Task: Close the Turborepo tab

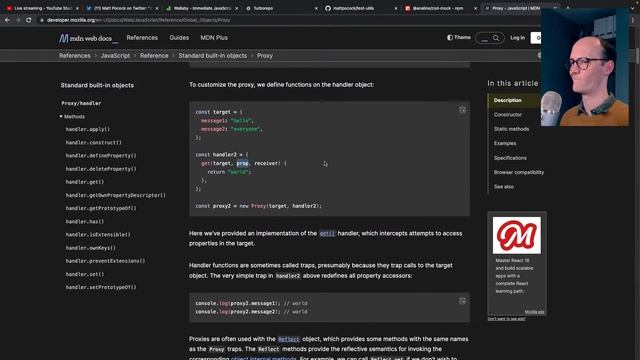Action: pyautogui.click(x=316, y=8)
